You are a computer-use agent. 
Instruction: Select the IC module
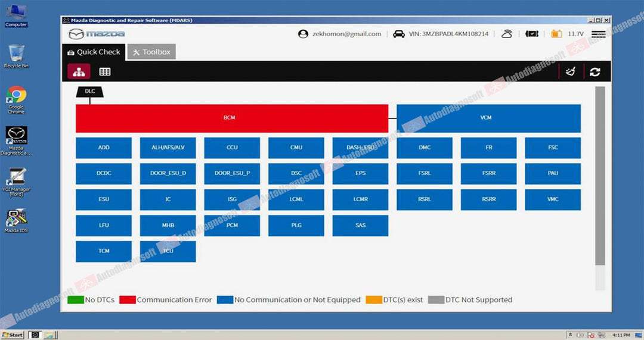[x=168, y=199]
